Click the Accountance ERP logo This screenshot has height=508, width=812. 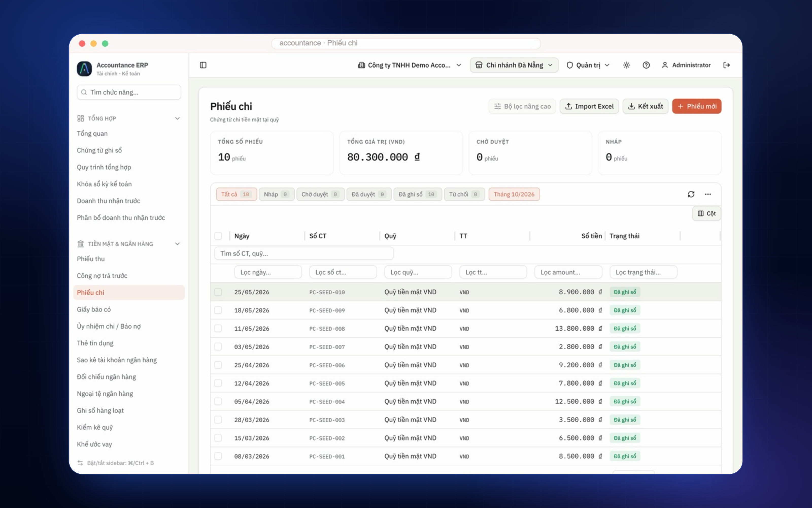(x=84, y=69)
